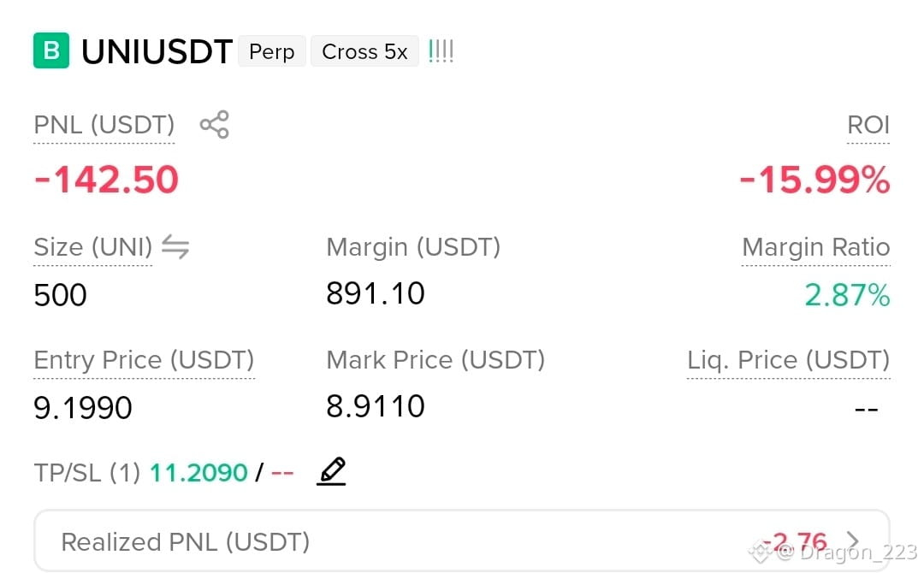The width and height of the screenshot is (924, 573).
Task: Open the Cross 5x leverage setting
Action: pyautogui.click(x=364, y=51)
